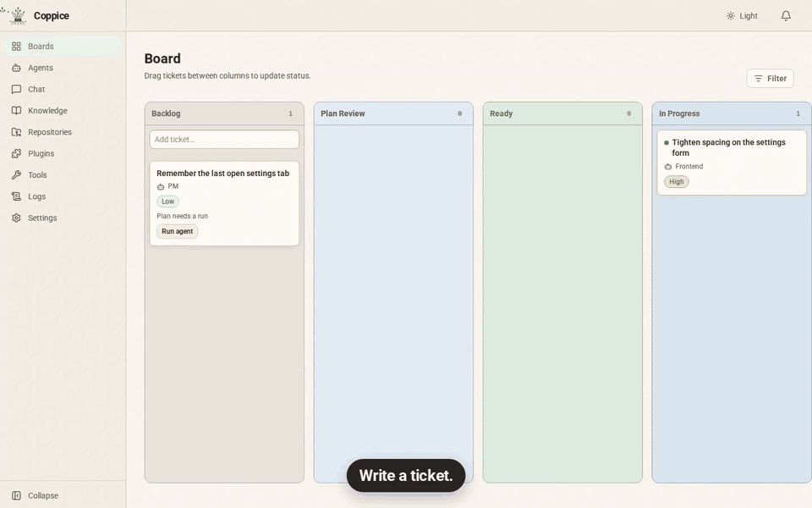812x508 pixels.
Task: Click 'Plan needs a run' text
Action: 183,216
